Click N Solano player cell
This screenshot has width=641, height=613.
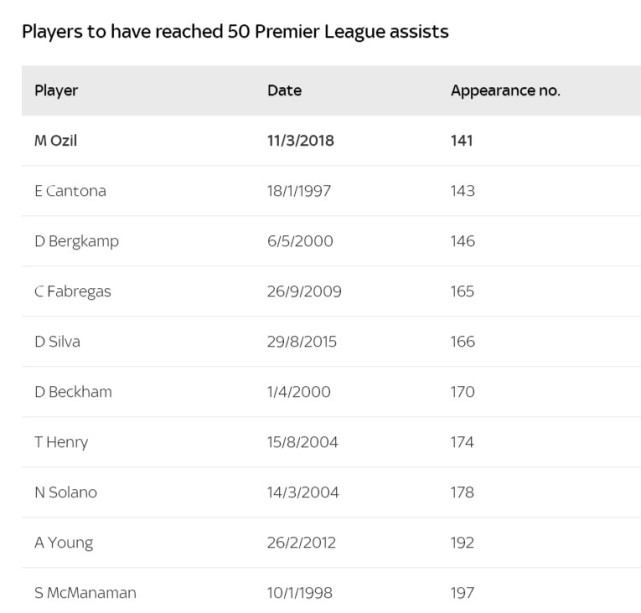tap(66, 492)
